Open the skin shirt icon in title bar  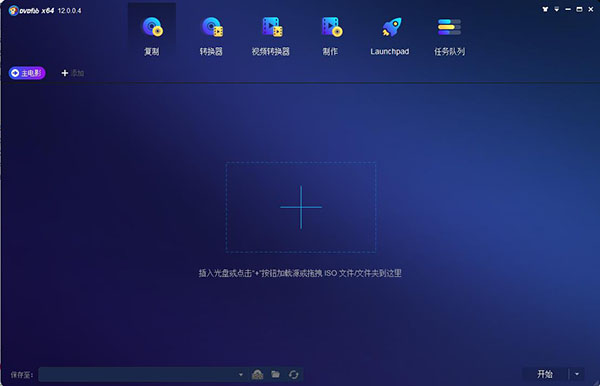pos(545,9)
